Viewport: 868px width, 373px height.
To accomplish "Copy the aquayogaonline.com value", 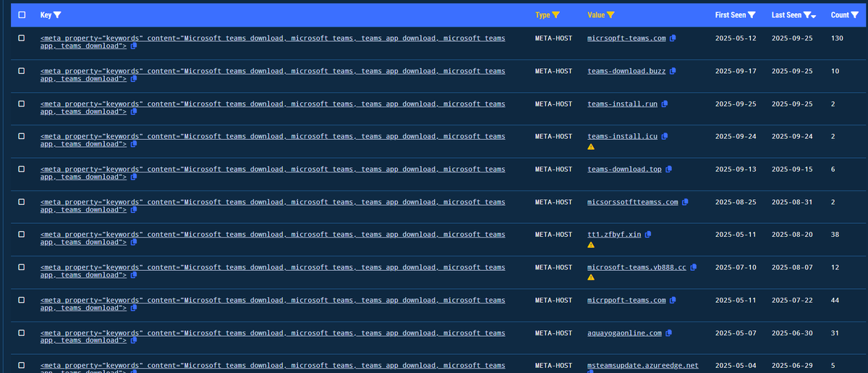I will point(668,332).
